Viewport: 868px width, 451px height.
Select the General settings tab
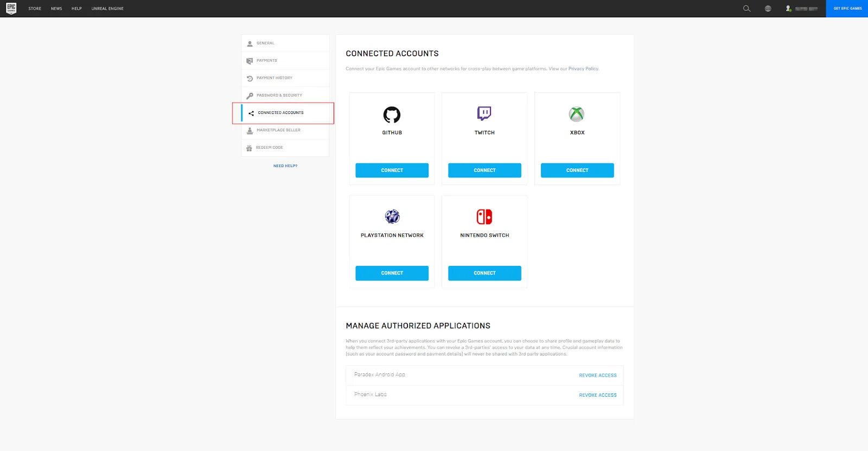click(x=285, y=43)
